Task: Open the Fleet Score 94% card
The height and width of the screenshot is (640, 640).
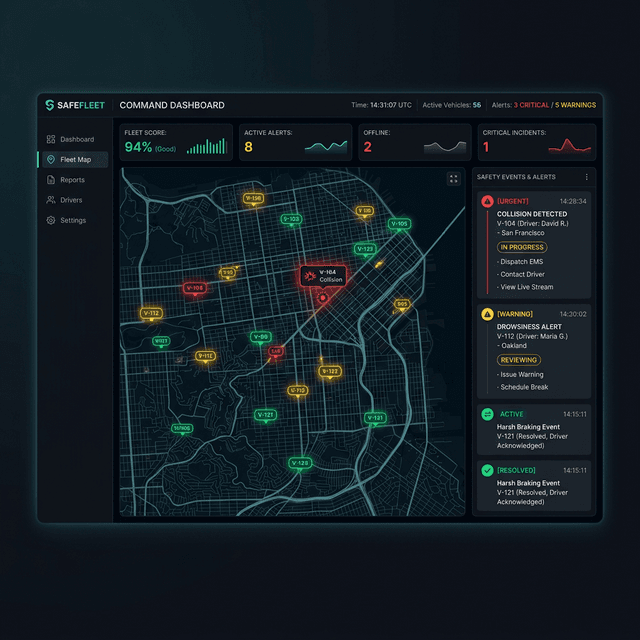Action: [x=176, y=142]
